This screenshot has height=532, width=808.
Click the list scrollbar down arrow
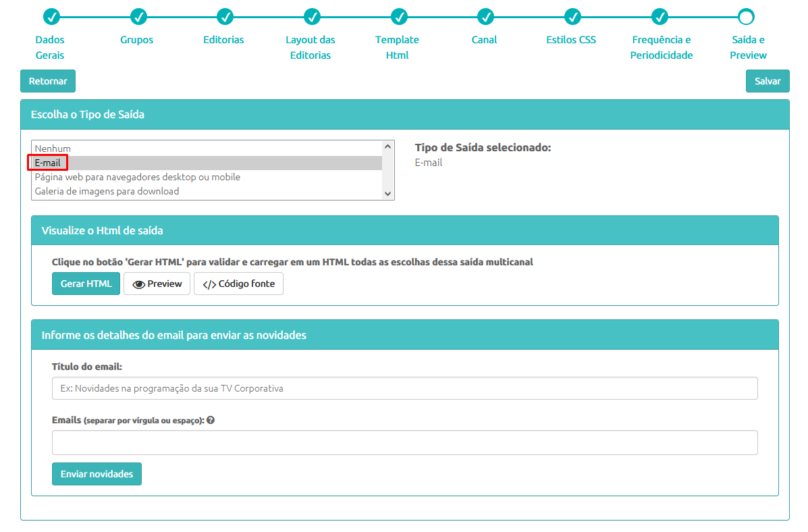[x=388, y=194]
